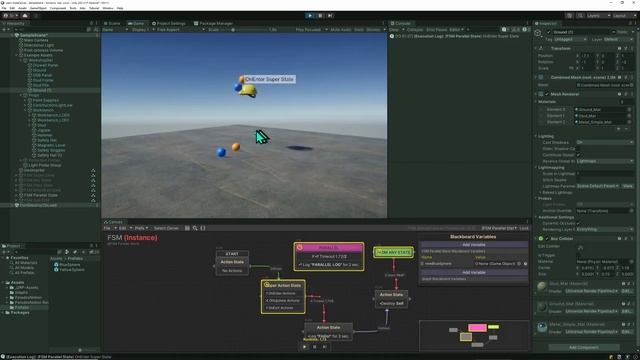This screenshot has height=360, width=640.
Task: Click the FSM minimap thumbnail
Action: [474, 336]
